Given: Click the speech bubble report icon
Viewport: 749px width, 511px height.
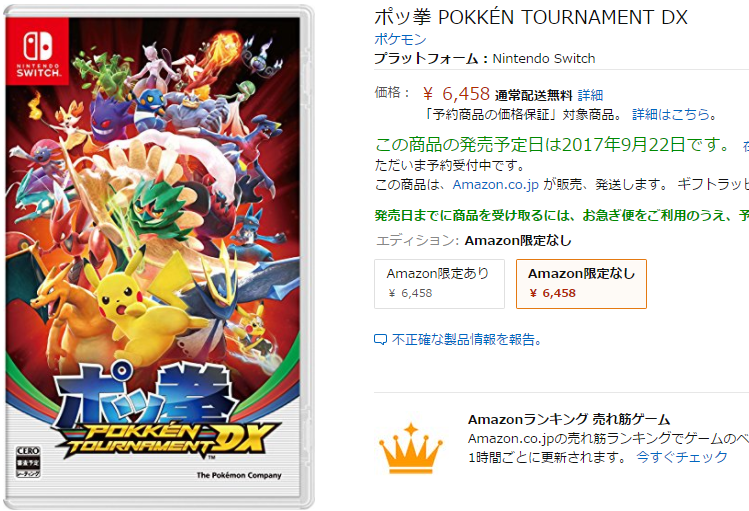Looking at the screenshot, I should 380,340.
